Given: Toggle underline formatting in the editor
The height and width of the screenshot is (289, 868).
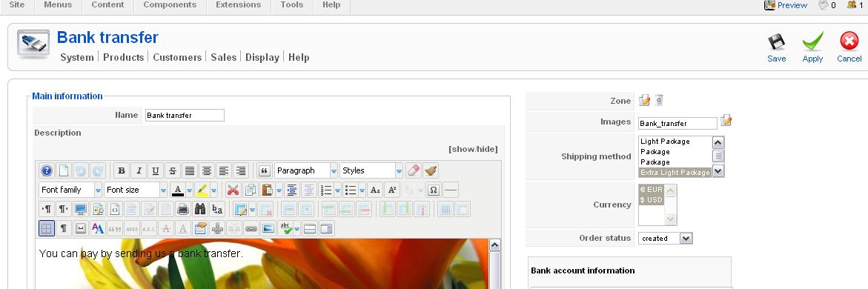Looking at the screenshot, I should 156,170.
